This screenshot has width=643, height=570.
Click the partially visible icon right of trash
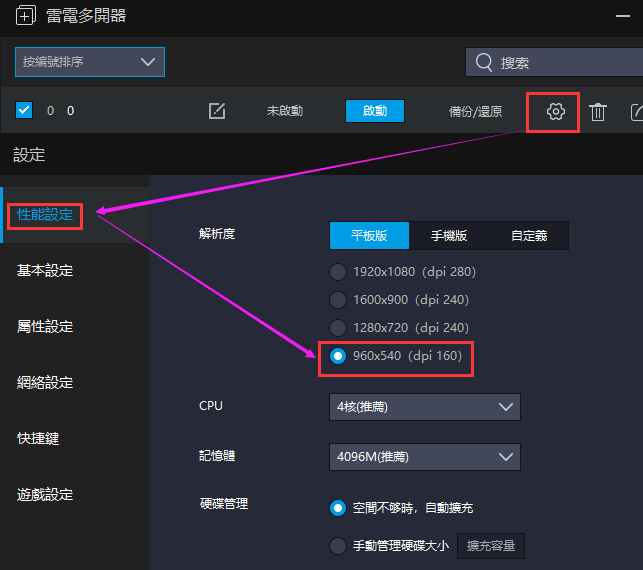tap(636, 112)
